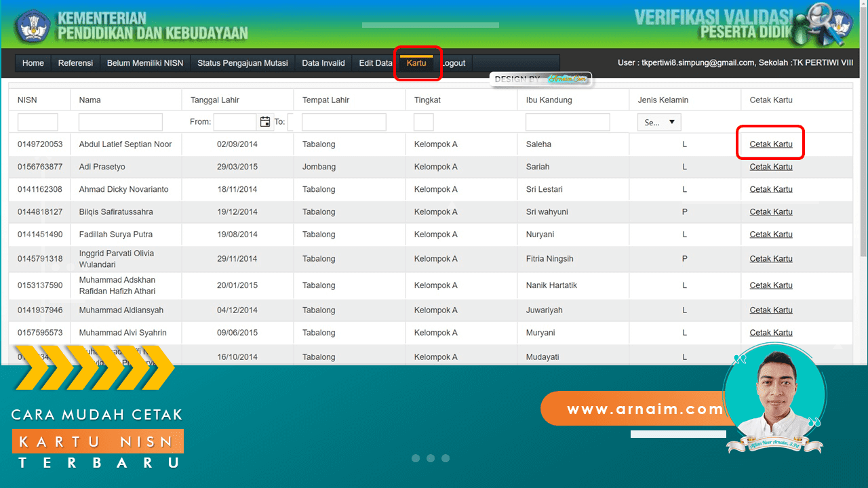Open Status Pengajuan Mutasi menu
Viewport: 868px width, 488px height.
pos(243,63)
